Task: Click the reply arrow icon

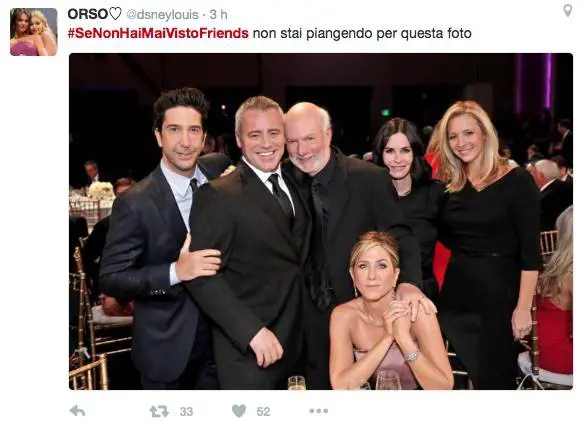Action: tap(77, 411)
